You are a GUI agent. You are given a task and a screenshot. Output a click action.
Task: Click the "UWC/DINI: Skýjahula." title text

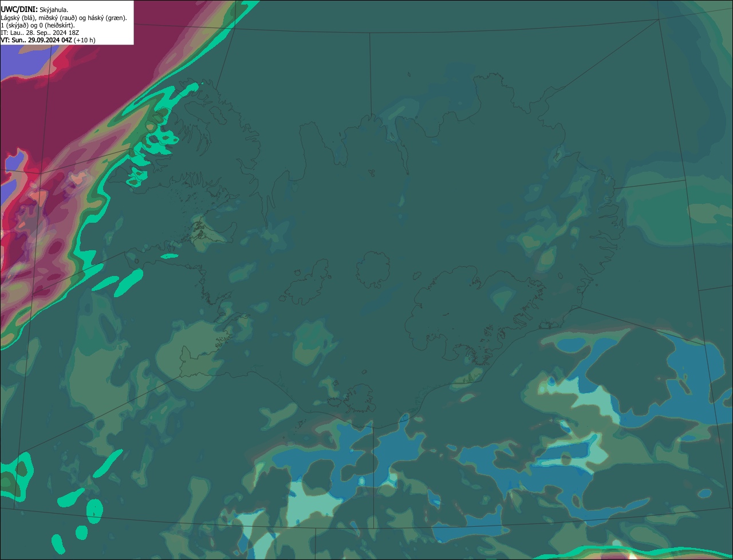(34, 10)
